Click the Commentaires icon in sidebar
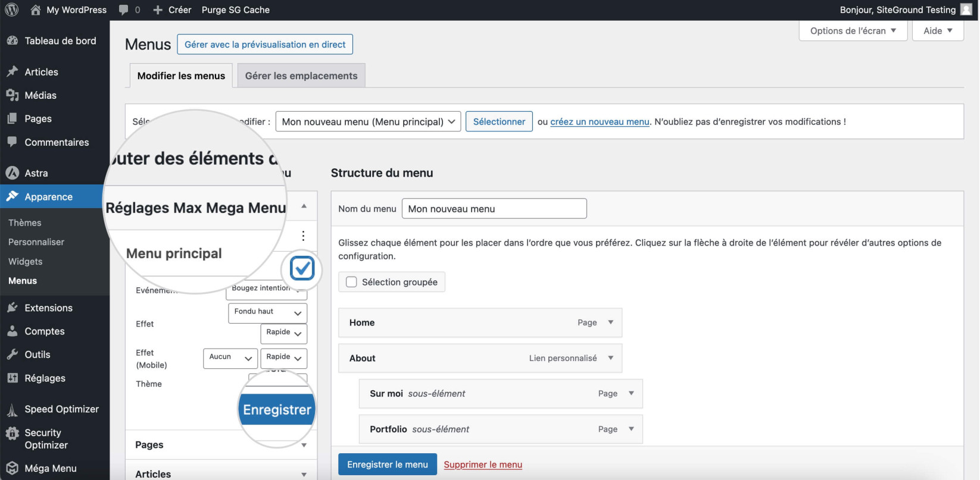The height and width of the screenshot is (480, 980). [x=12, y=142]
